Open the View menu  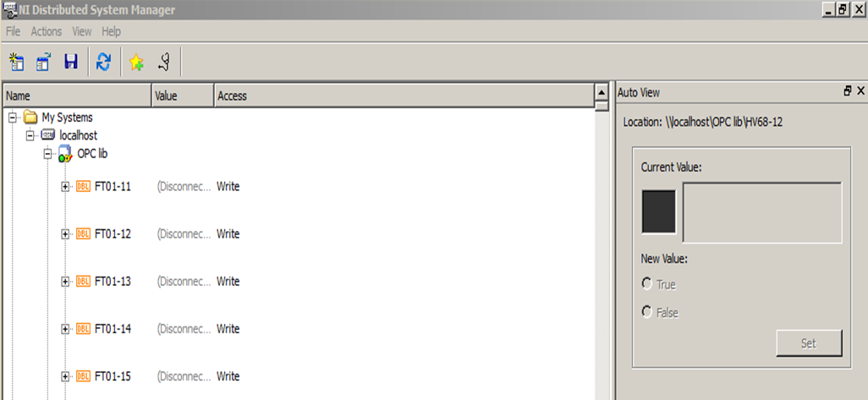coord(82,31)
